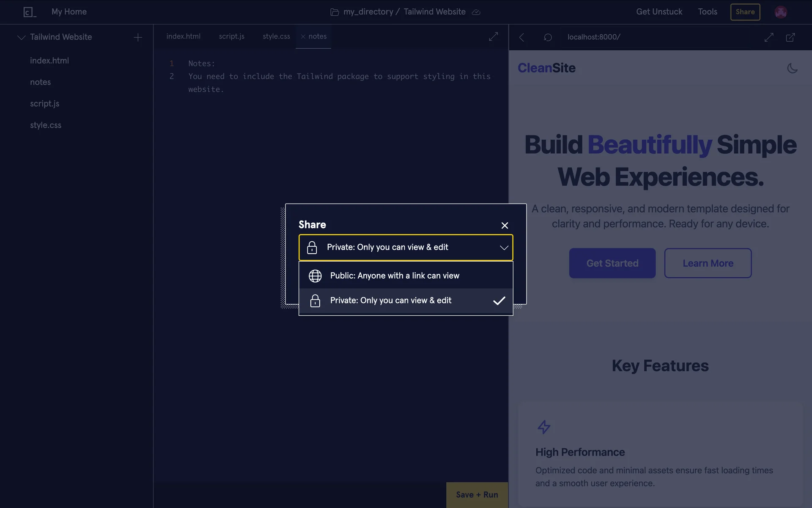Screen dimensions: 812x508
Task: Refresh the preview browser
Action: click(x=548, y=37)
